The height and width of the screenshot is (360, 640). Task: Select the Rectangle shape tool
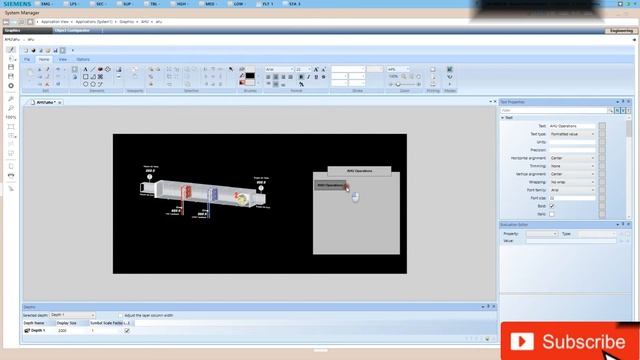point(85,77)
